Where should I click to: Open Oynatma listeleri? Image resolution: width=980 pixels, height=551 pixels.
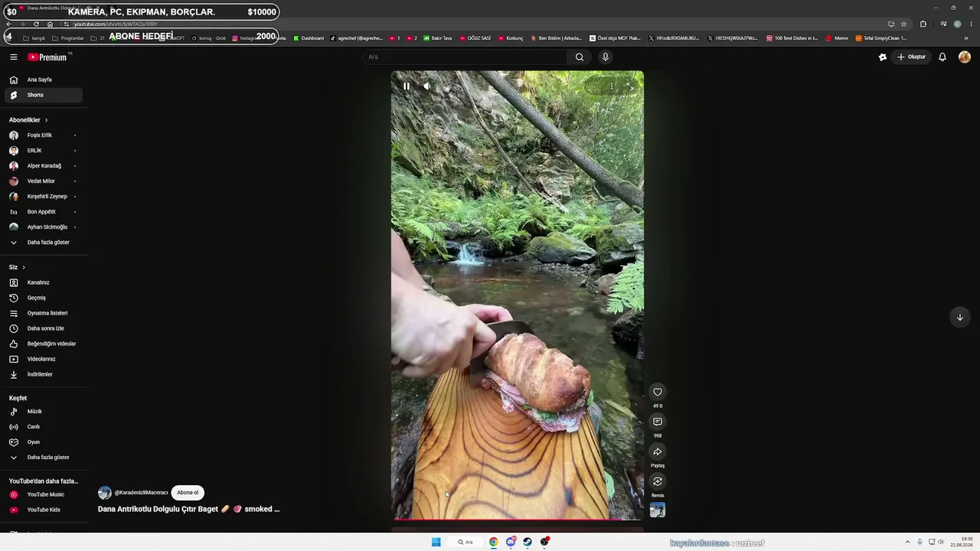point(44,313)
